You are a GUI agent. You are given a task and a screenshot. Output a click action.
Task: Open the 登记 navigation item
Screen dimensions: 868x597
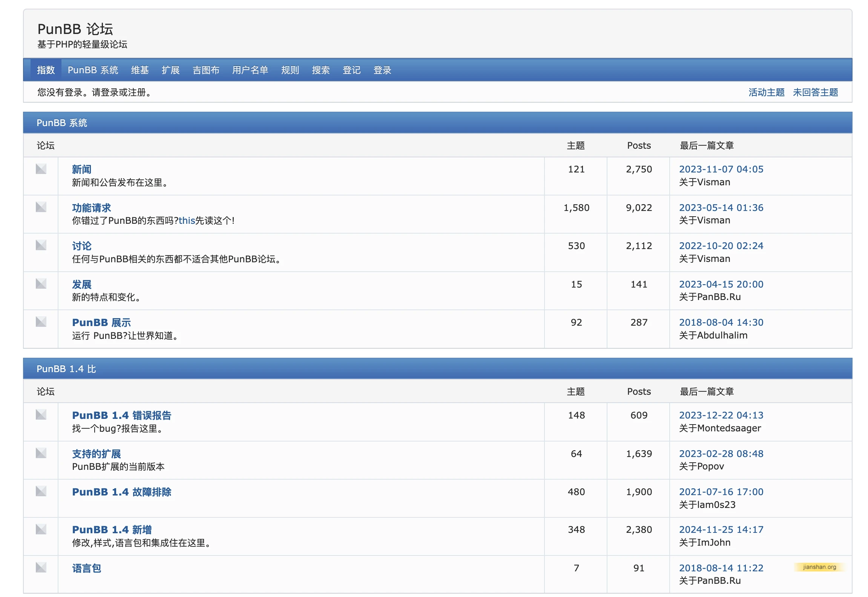coord(351,70)
